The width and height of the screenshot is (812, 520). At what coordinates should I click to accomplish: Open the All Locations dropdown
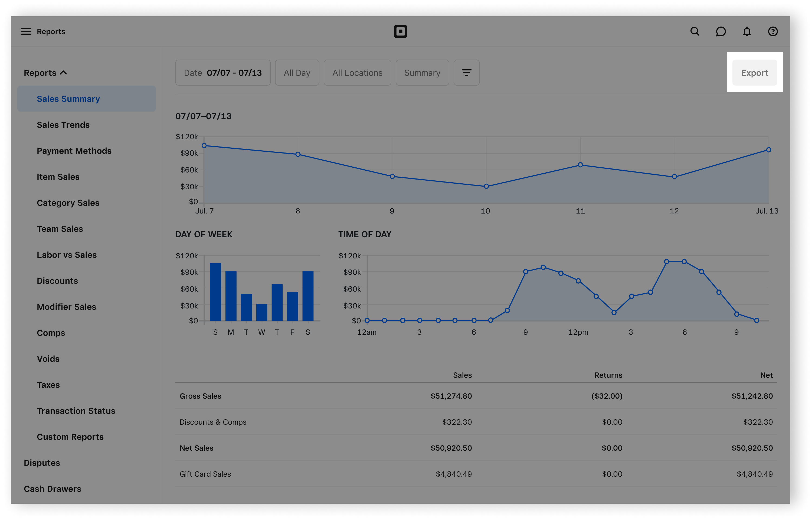[x=357, y=73]
